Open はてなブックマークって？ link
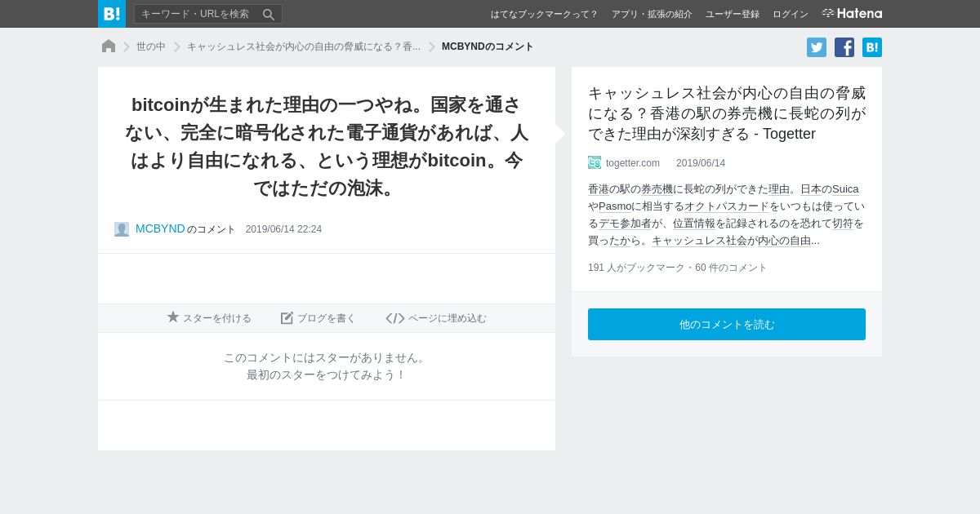Image resolution: width=980 pixels, height=514 pixels. point(544,14)
